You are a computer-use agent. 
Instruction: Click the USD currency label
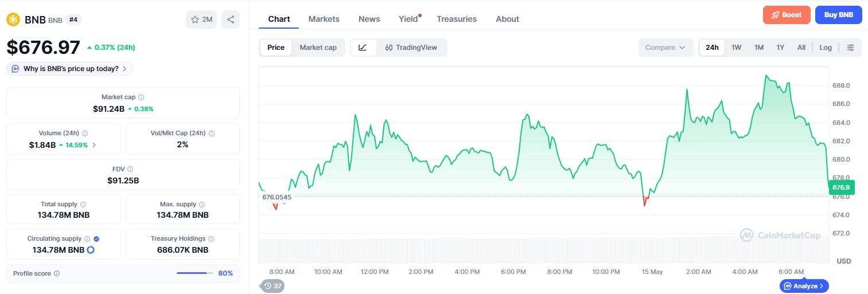[x=844, y=261]
